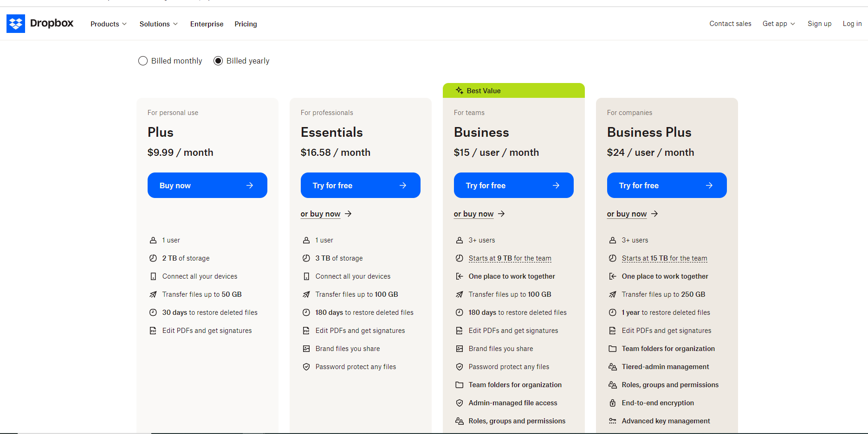
Task: Click shield icon beside 'Admin-managed file access'
Action: [x=460, y=403]
